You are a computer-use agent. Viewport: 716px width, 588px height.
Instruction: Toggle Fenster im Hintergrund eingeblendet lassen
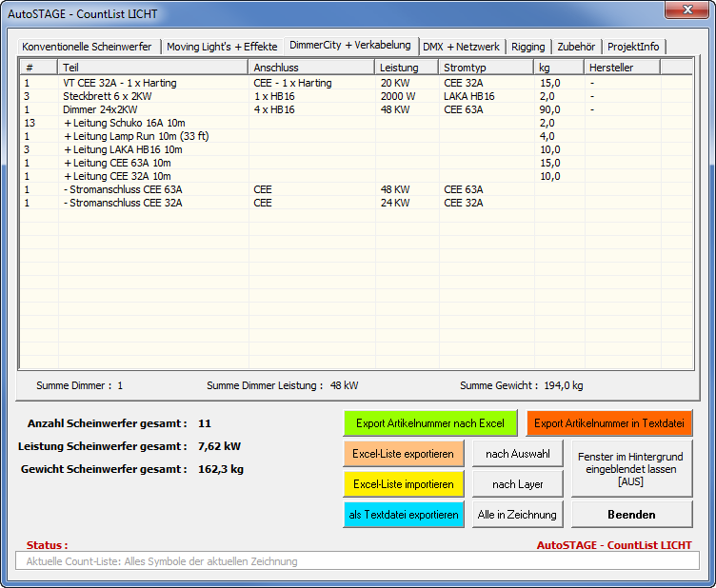(631, 469)
